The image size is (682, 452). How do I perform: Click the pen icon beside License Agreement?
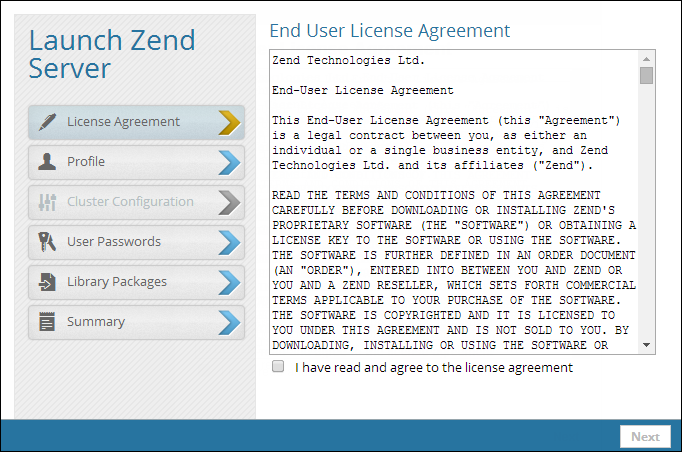[47, 122]
